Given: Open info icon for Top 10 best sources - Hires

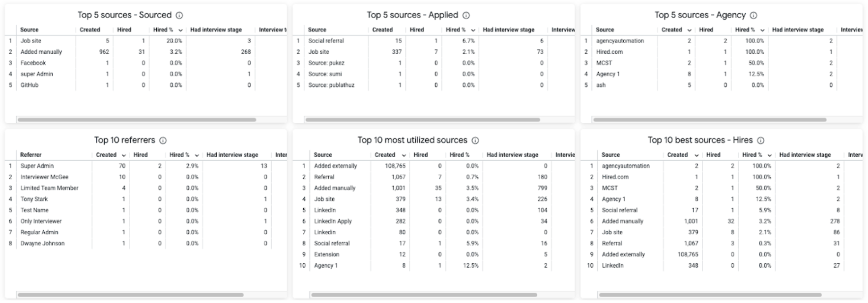Looking at the screenshot, I should coord(760,140).
